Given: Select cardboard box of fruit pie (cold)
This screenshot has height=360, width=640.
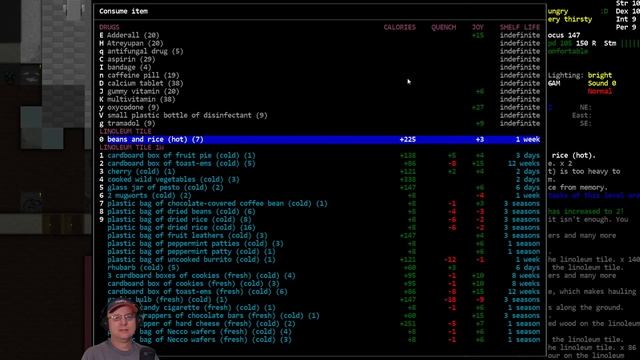Looking at the screenshot, I should [x=181, y=155].
